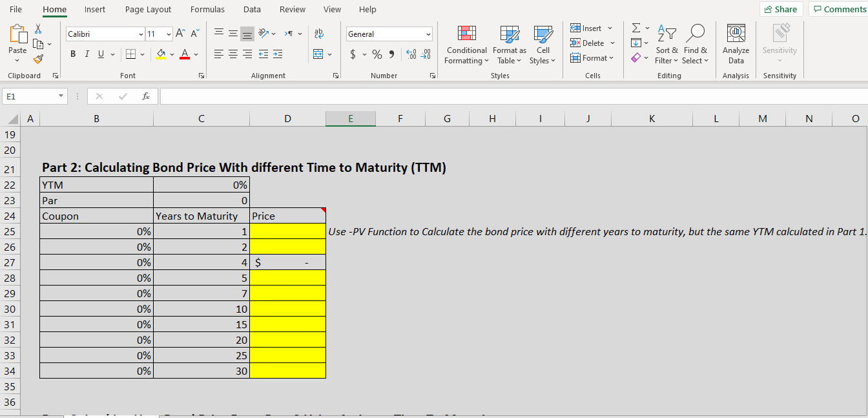Click the Increase Decimal icon
The width and height of the screenshot is (868, 418).
point(410,54)
